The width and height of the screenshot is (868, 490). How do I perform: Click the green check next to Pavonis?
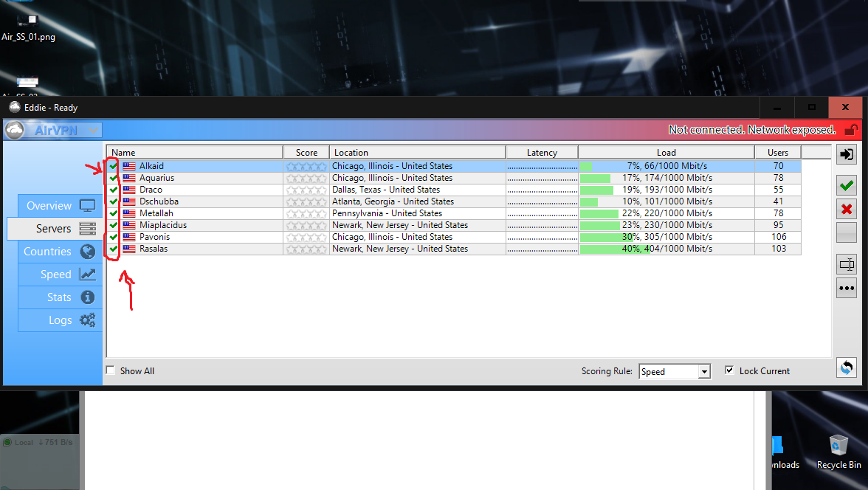click(114, 237)
